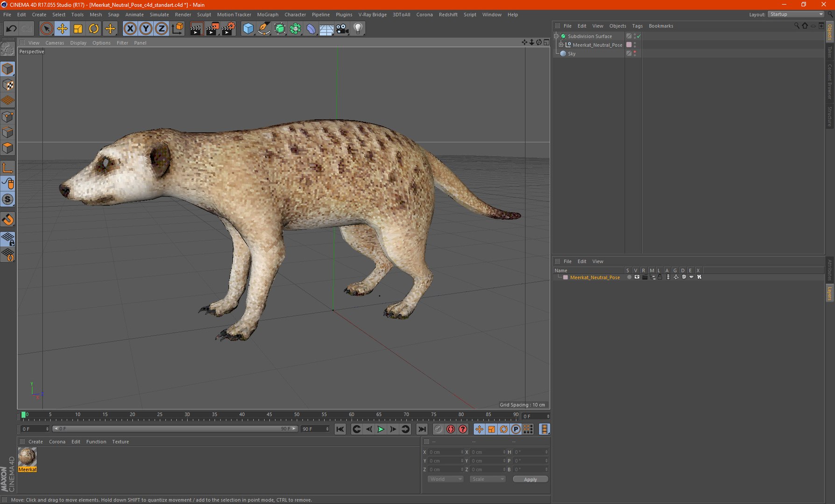Image resolution: width=835 pixels, height=504 pixels.
Task: Activate the Scale tool
Action: pyautogui.click(x=78, y=29)
